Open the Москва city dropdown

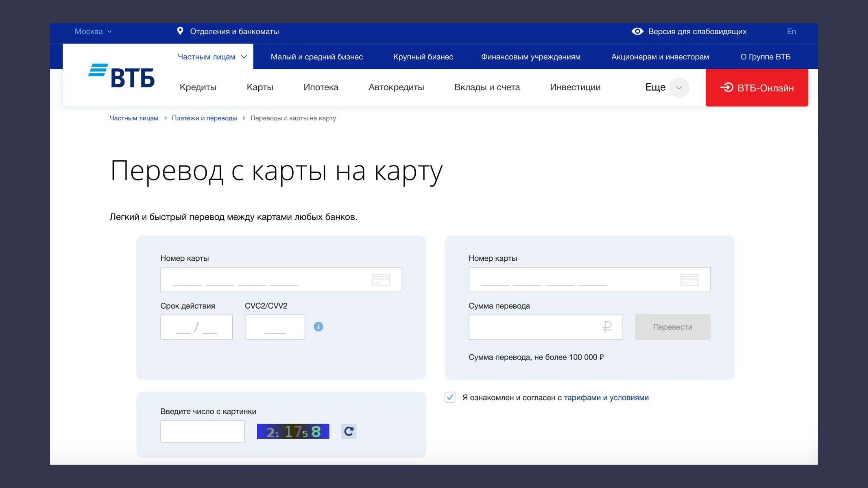(x=93, y=31)
